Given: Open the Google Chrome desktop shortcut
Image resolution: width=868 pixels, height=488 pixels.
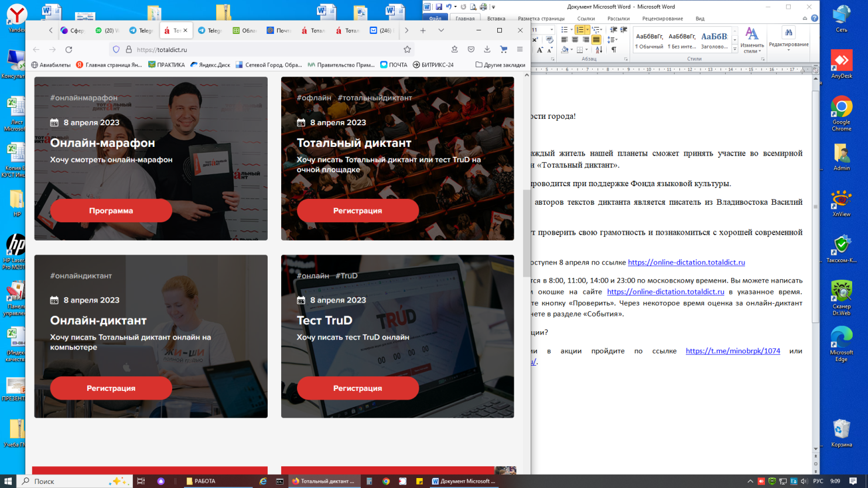Looking at the screenshot, I should 842,114.
